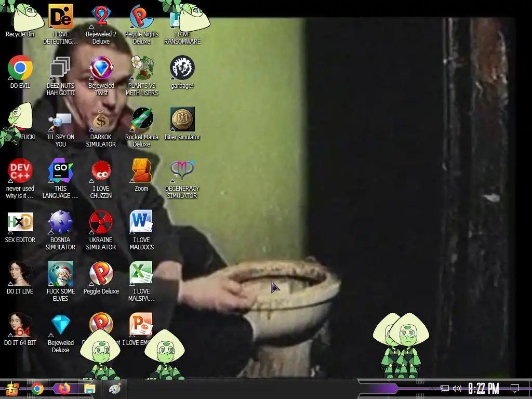Open the Dev C++ never used shortcut
Viewport: 532px width, 399px height.
pyautogui.click(x=20, y=179)
